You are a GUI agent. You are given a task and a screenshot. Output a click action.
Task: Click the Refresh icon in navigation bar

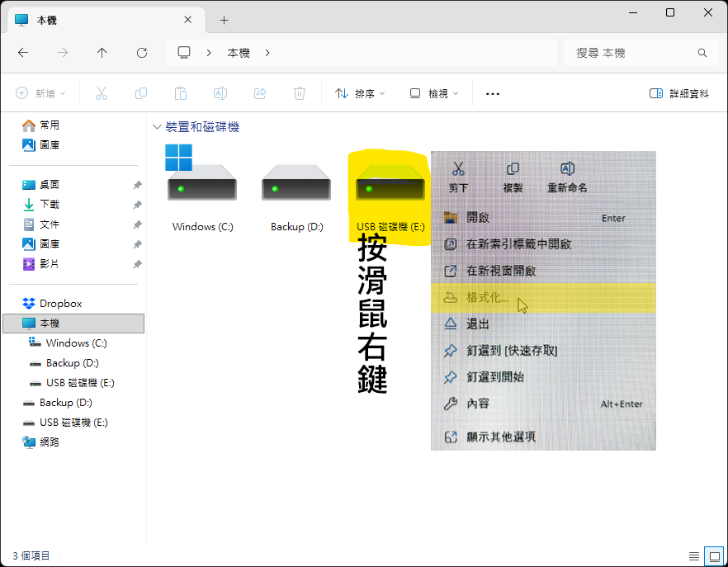pos(142,53)
